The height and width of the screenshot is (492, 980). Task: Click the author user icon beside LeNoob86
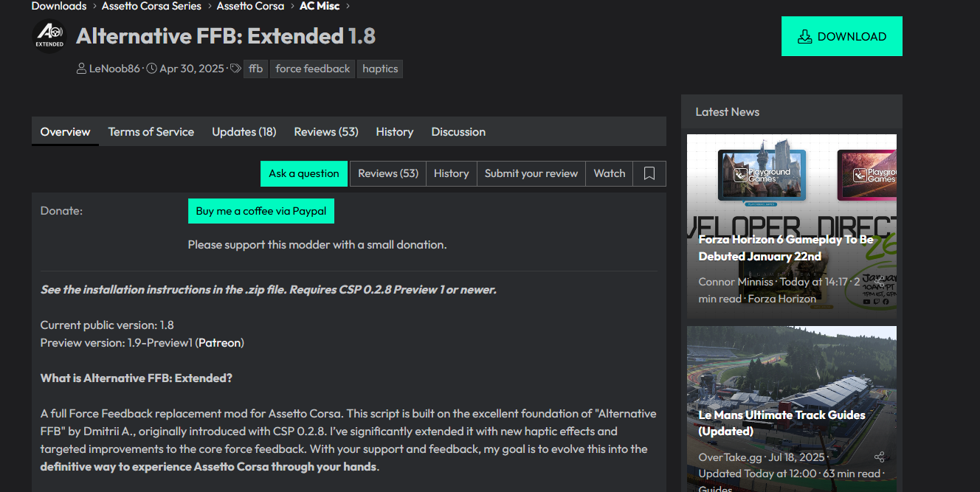click(x=81, y=69)
